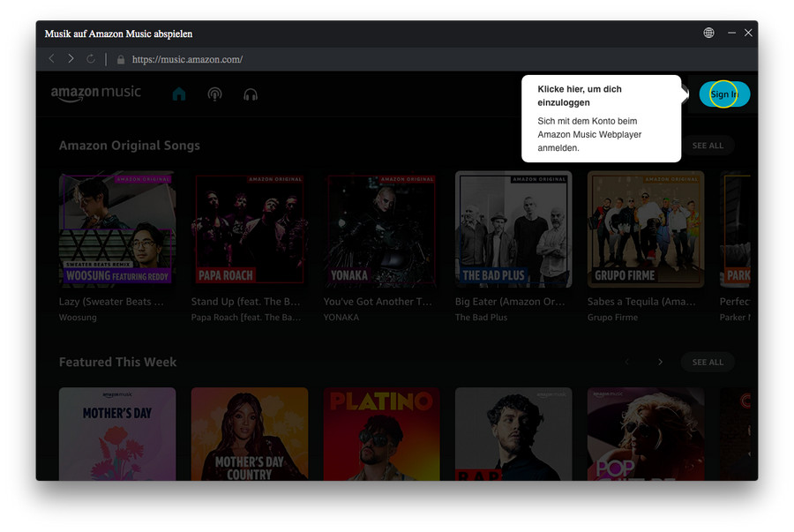This screenshot has width=794, height=532.
Task: Click song title You've Got Another T…
Action: pos(378,301)
